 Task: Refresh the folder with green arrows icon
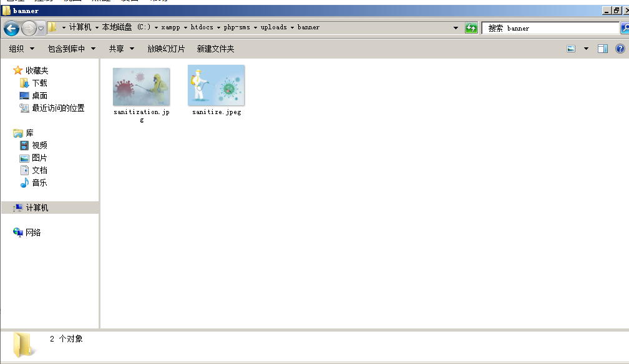[471, 27]
